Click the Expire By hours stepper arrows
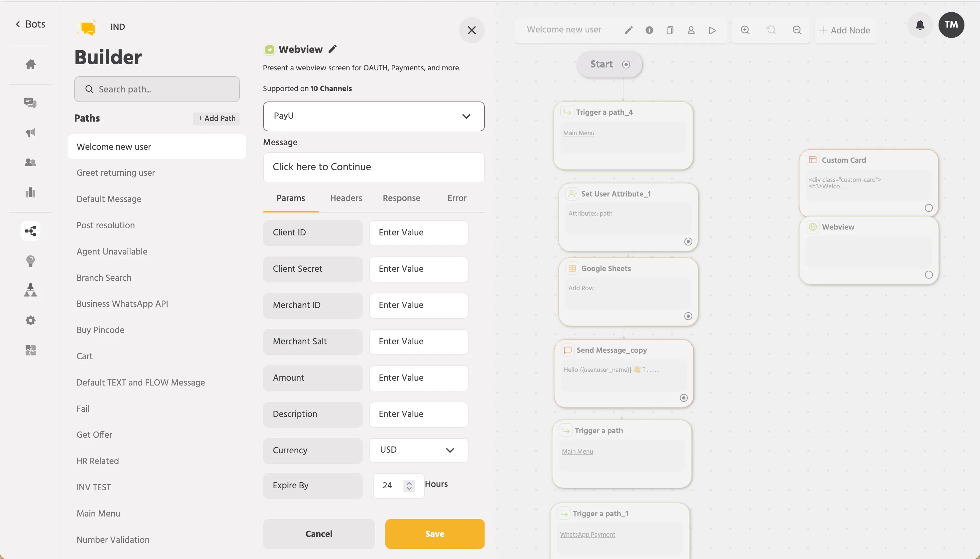This screenshot has width=980, height=559. 409,486
